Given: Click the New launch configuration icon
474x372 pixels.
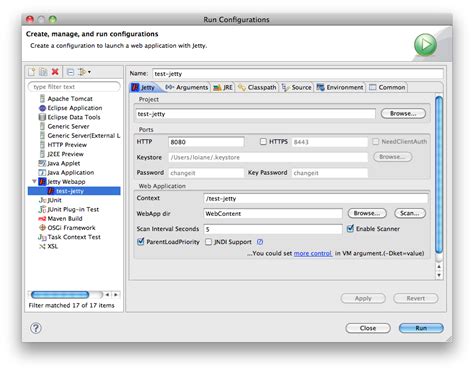Looking at the screenshot, I should (x=32, y=72).
